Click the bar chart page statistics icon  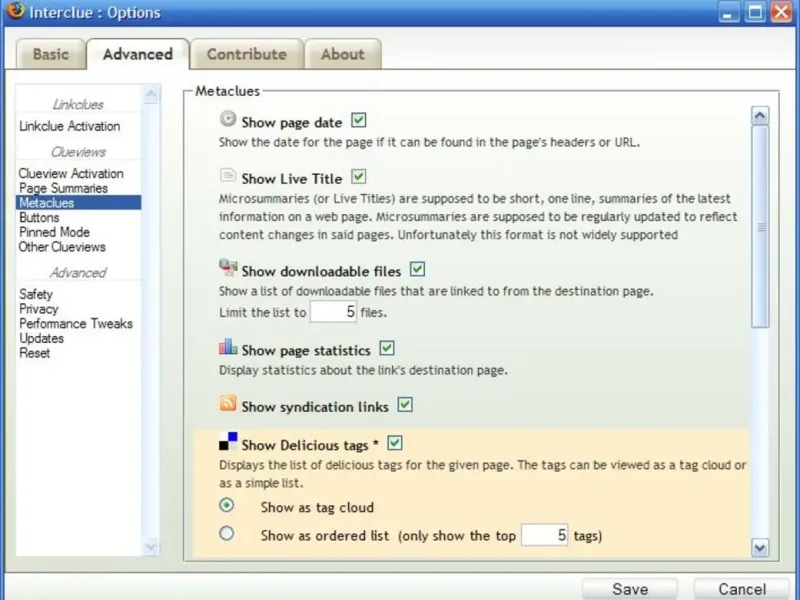pos(228,347)
